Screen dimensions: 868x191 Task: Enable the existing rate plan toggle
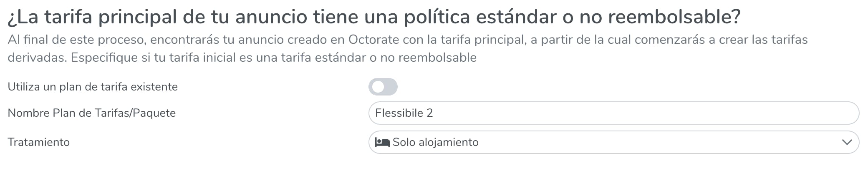click(x=383, y=87)
